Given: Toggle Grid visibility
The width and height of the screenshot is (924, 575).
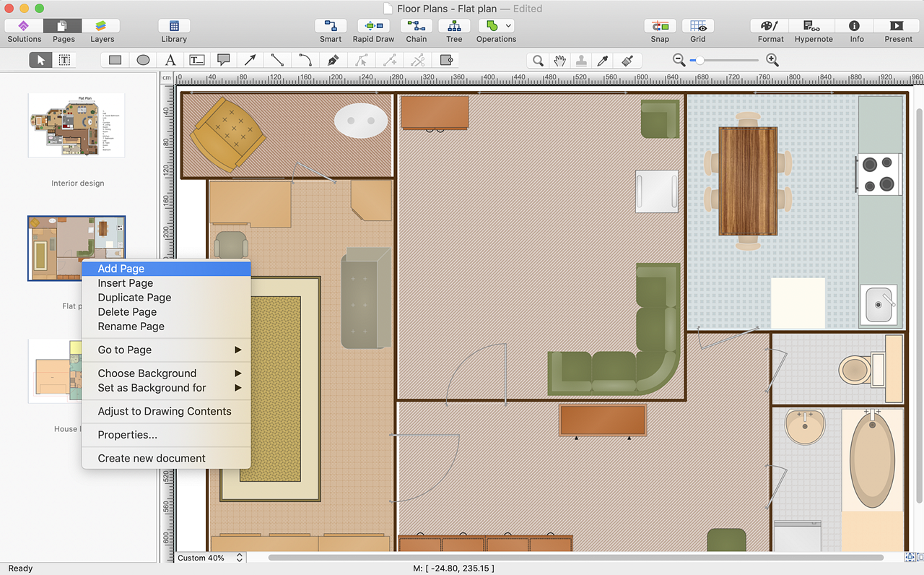Looking at the screenshot, I should [697, 27].
